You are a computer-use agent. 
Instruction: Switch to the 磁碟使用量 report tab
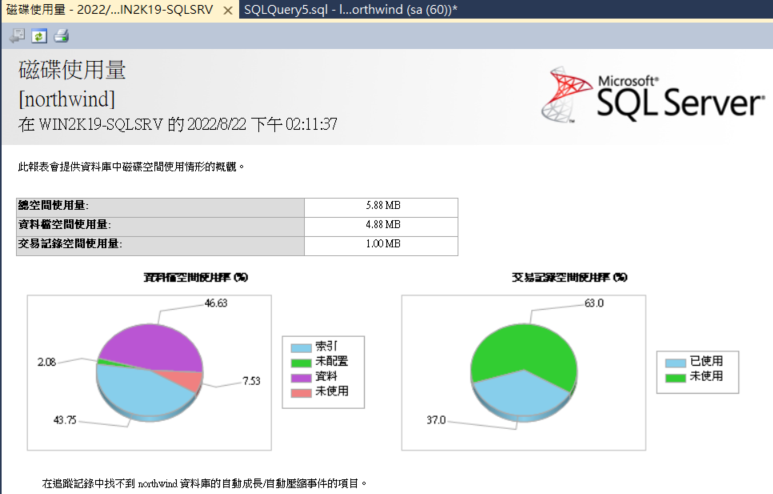(110, 10)
